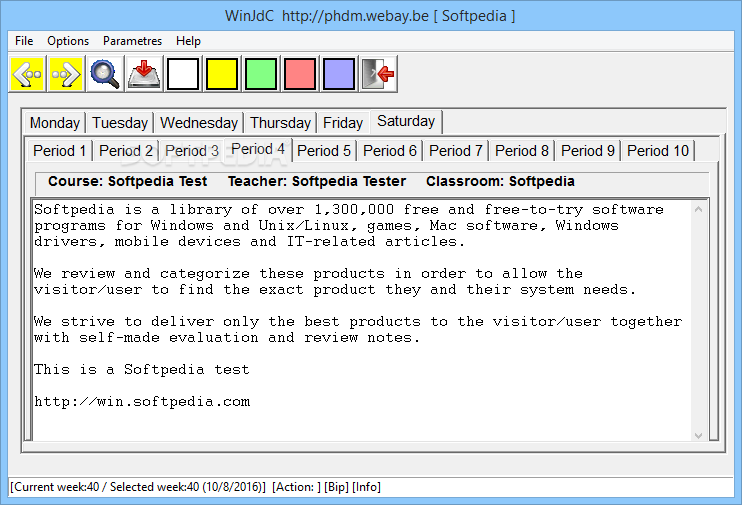The width and height of the screenshot is (742, 505).
Task: Pick the white color swatch
Action: point(183,74)
